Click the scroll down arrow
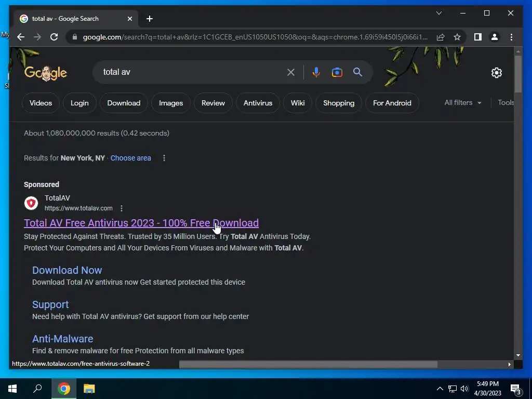The height and width of the screenshot is (399, 532). 518,355
